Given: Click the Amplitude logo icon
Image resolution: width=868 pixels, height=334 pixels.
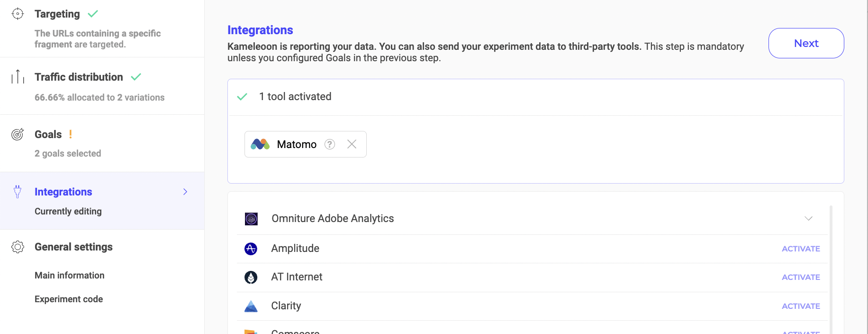Looking at the screenshot, I should point(251,249).
